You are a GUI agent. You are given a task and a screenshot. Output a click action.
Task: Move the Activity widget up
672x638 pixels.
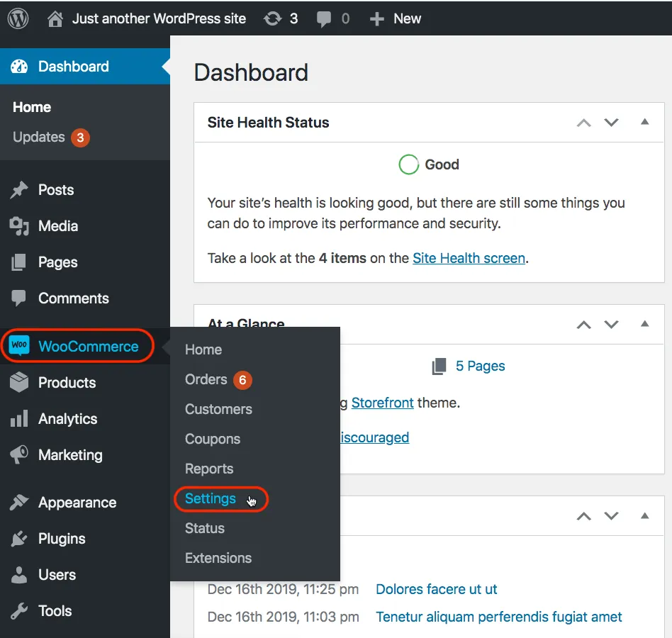click(583, 516)
